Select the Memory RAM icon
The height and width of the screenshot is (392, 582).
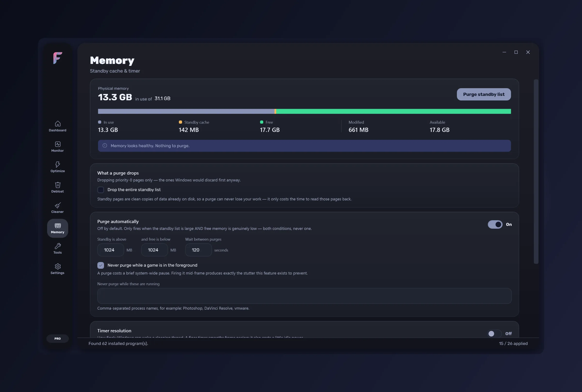[x=57, y=226]
